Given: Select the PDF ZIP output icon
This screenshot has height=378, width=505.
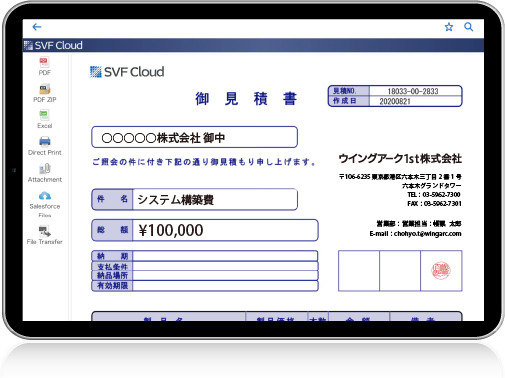Looking at the screenshot, I should pos(45,93).
